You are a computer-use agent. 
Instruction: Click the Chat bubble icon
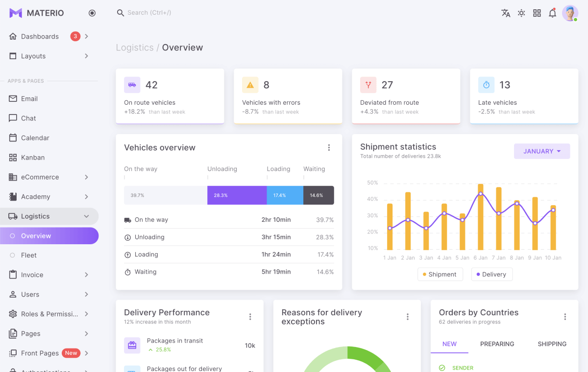13,118
